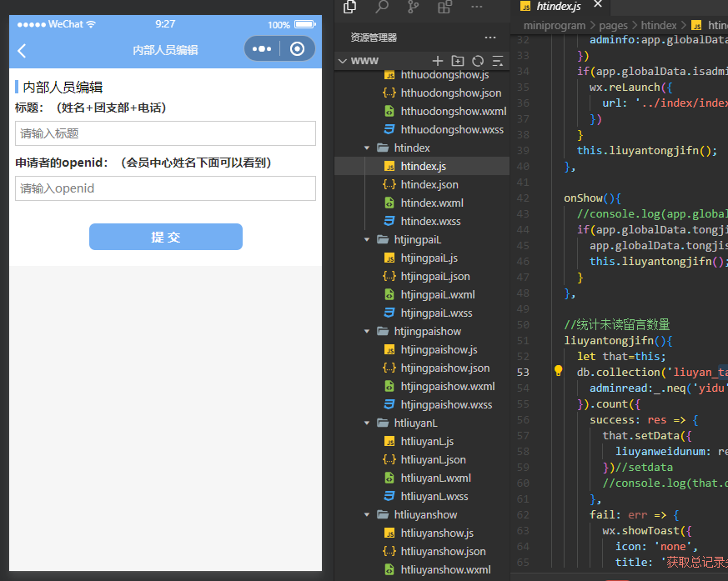Image resolution: width=728 pixels, height=581 pixels.
Task: Open the Explorer files icon in activity bar
Action: 349,7
